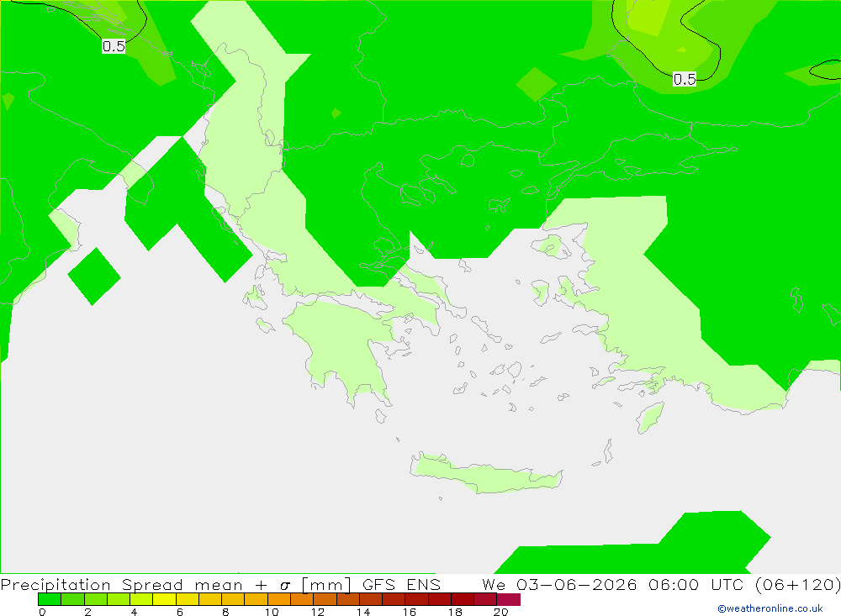This screenshot has width=841, height=616.
Task: Click the orange legend swatch above value 10
Action: [279, 599]
